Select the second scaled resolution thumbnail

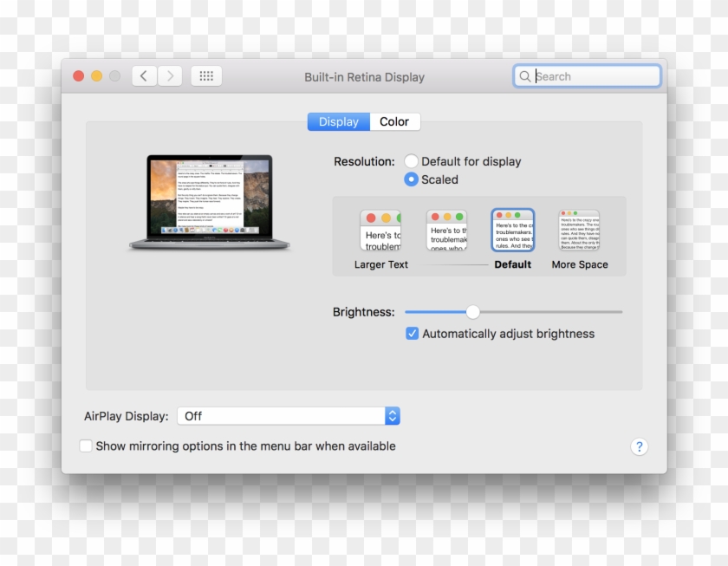pos(447,230)
